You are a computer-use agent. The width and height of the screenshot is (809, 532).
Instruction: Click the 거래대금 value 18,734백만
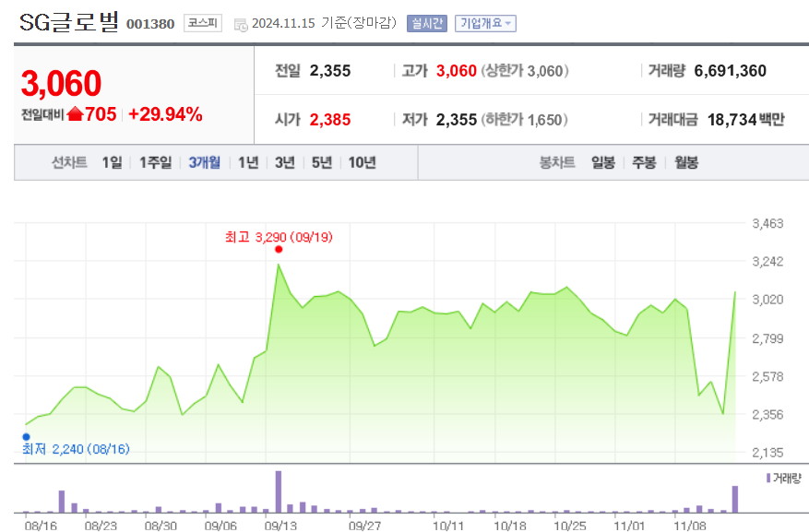pos(745,120)
